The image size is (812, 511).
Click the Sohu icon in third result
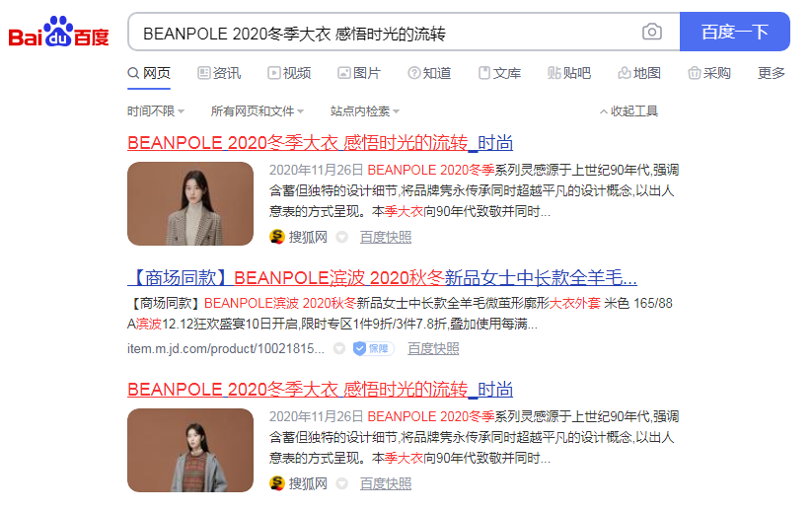(x=277, y=483)
